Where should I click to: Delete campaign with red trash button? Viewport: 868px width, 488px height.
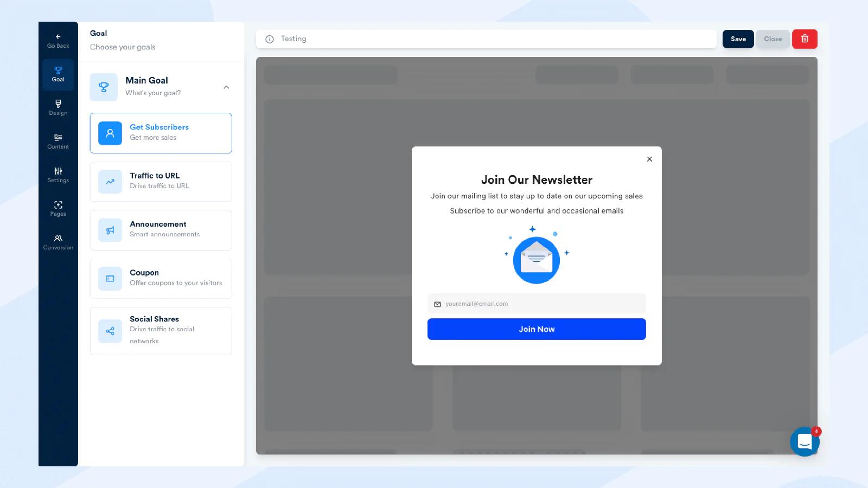click(x=805, y=39)
